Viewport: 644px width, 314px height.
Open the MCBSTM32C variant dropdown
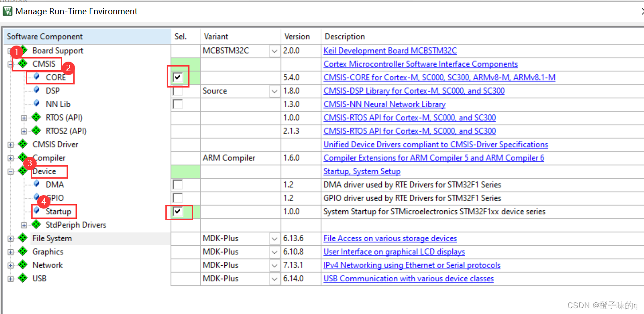[274, 51]
